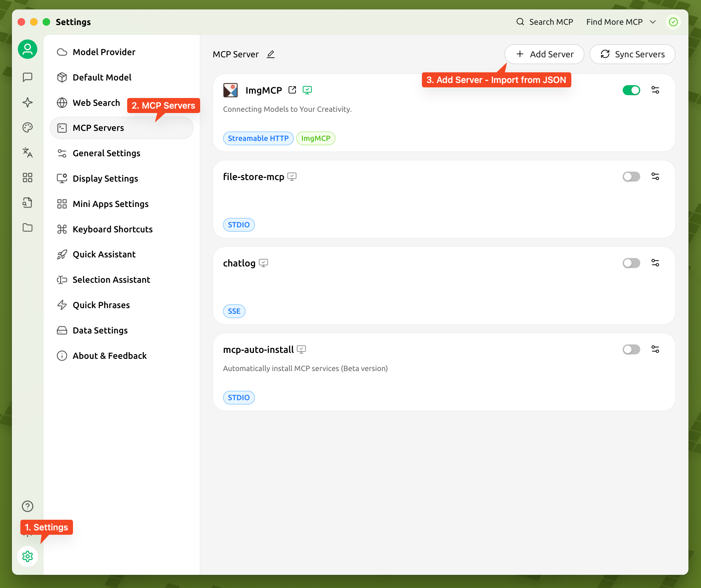Open configuration sliders for ImgMCP
The height and width of the screenshot is (588, 701).
point(655,90)
